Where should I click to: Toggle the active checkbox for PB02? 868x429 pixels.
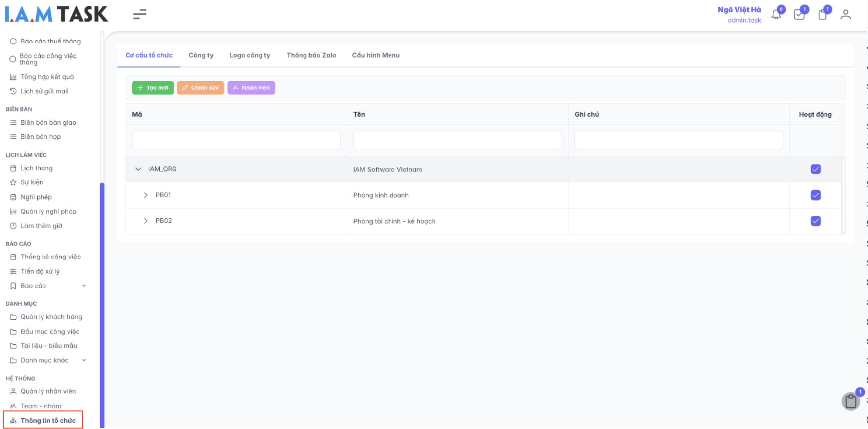pos(816,221)
